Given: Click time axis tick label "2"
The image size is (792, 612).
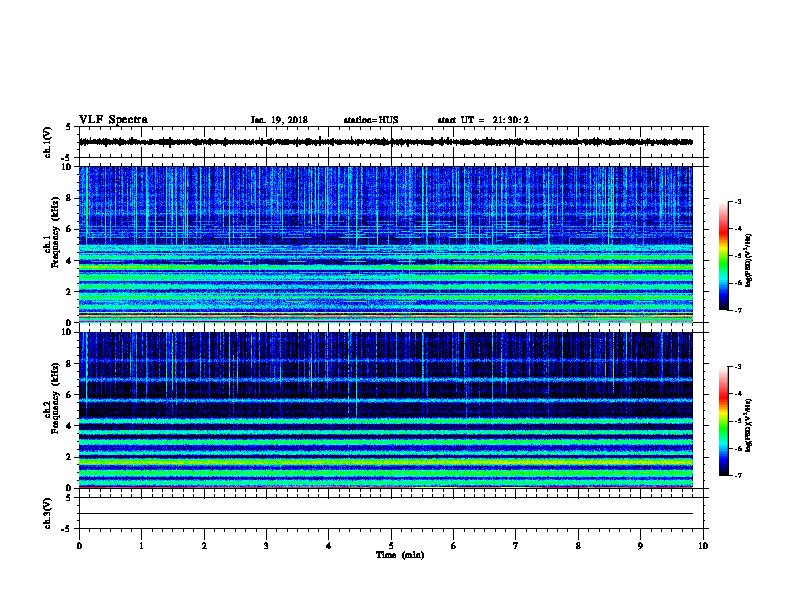Looking at the screenshot, I should (204, 546).
